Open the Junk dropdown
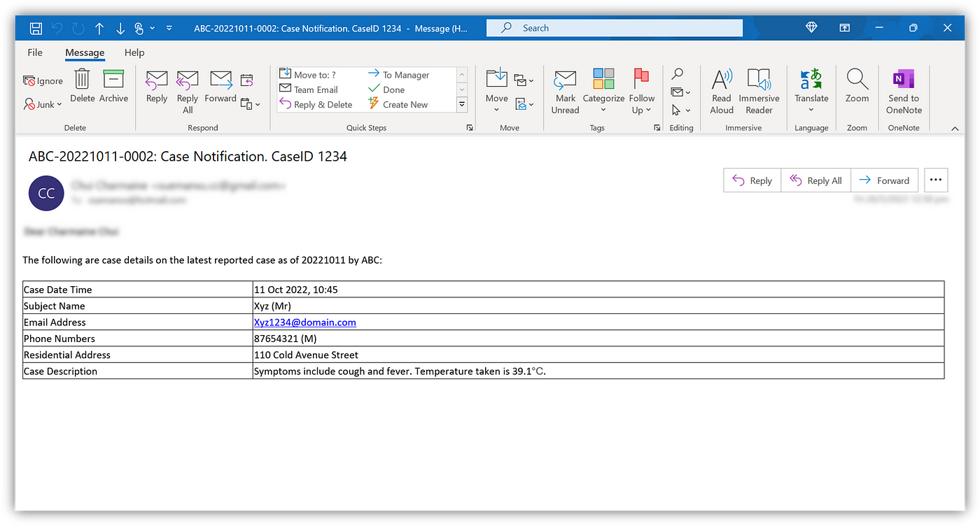 point(43,104)
